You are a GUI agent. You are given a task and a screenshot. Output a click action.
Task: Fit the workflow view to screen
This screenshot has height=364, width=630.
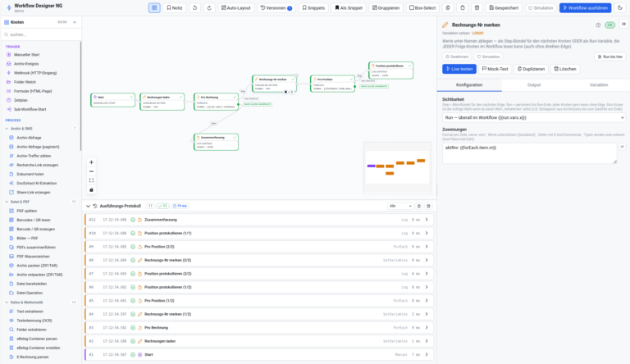[x=91, y=181]
